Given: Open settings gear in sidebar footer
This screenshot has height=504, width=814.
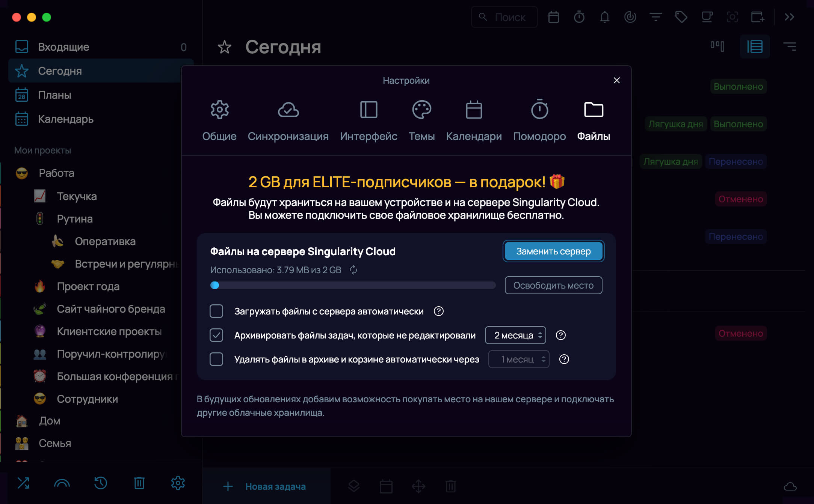Looking at the screenshot, I should pyautogui.click(x=178, y=483).
